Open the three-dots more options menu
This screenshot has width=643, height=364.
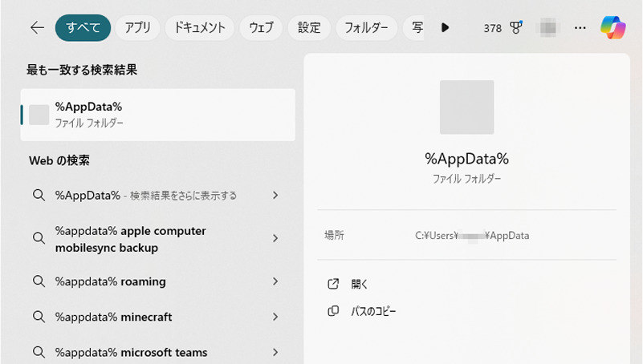coord(580,28)
